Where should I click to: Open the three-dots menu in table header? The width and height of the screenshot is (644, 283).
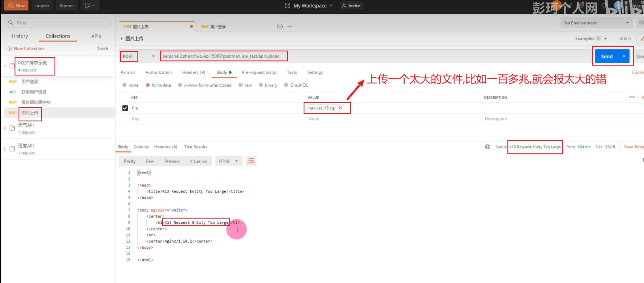632,97
